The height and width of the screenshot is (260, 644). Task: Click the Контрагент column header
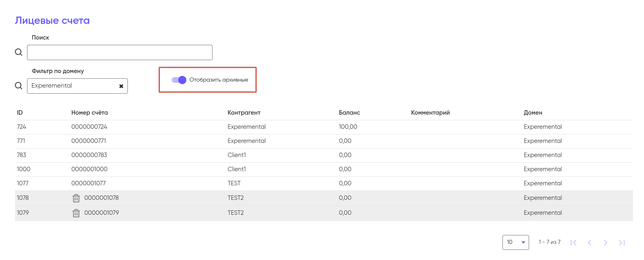tap(244, 113)
